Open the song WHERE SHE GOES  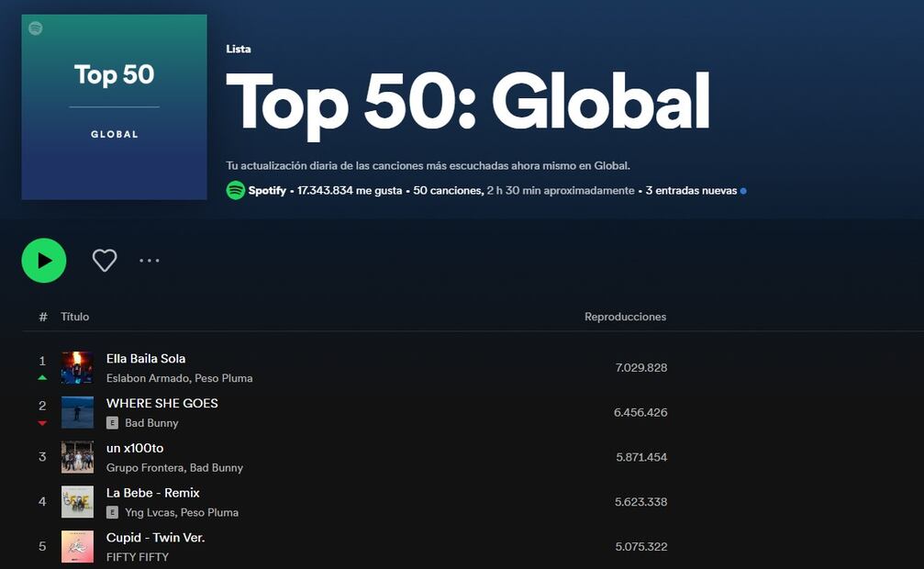(x=161, y=403)
